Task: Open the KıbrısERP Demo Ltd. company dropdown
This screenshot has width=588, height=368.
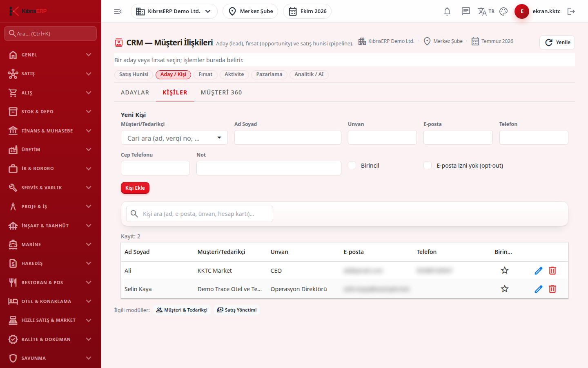Action: (x=174, y=11)
